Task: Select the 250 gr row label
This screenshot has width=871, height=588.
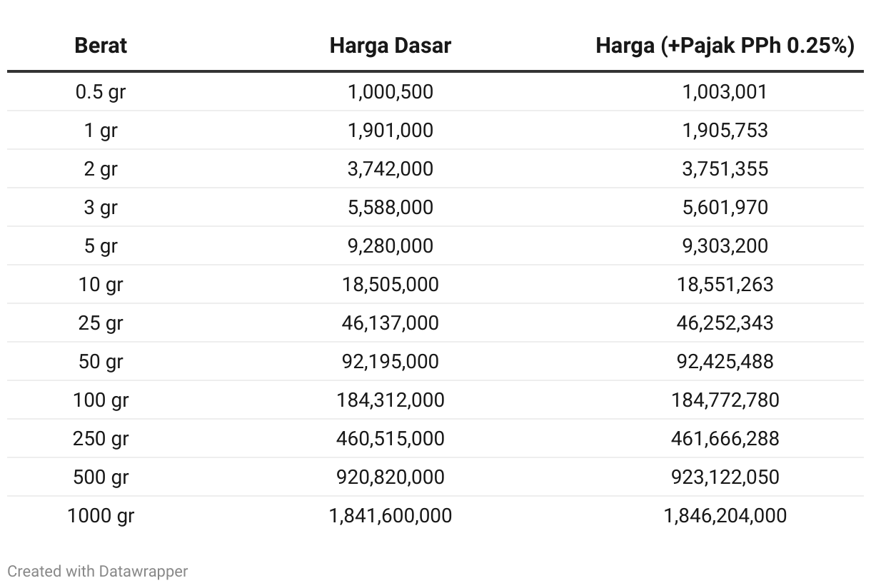Action: 101,439
